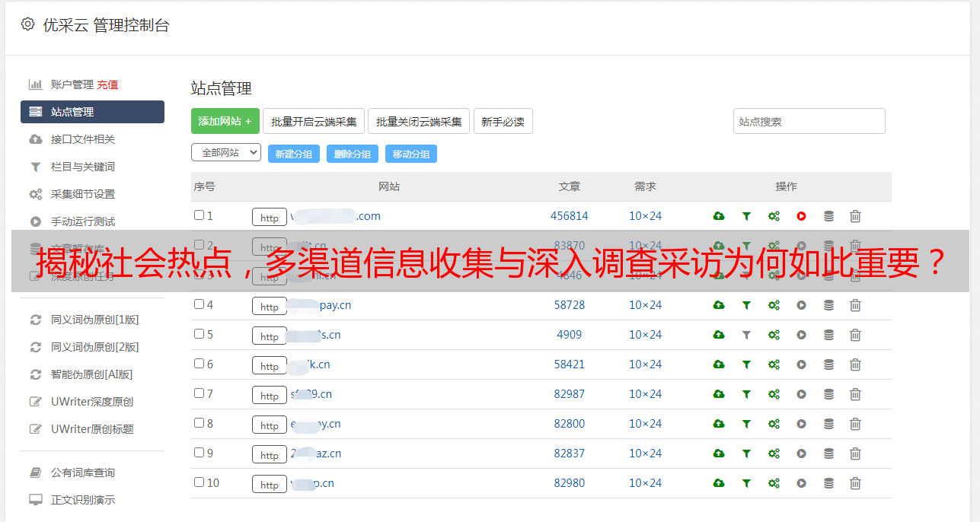Open 同义词伪原创[1版] in sidebar
Viewport: 980px width, 522px height.
(95, 320)
